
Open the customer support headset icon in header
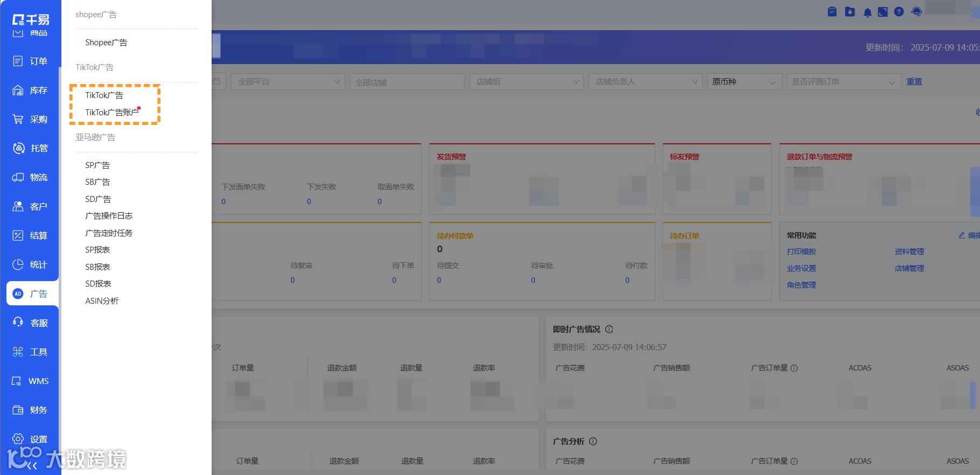[x=916, y=12]
